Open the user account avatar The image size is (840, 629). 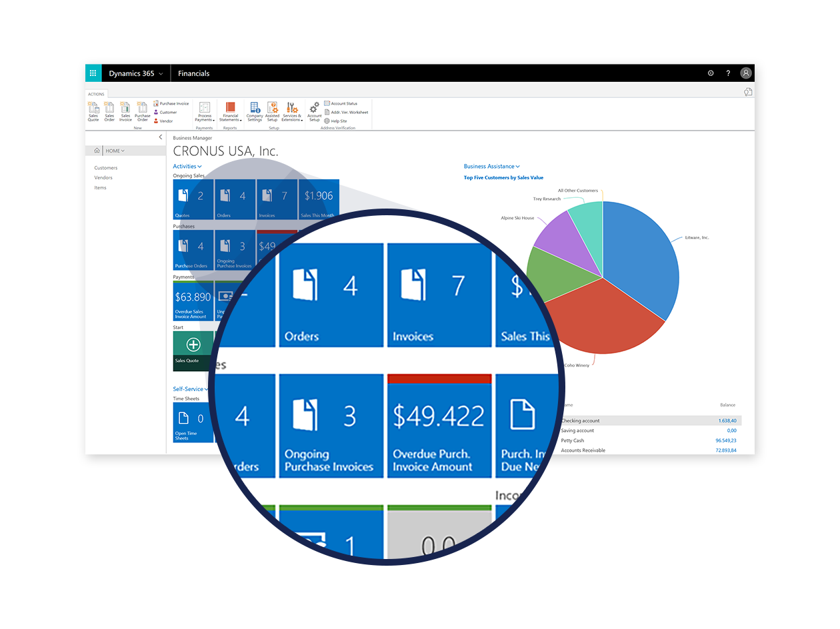pyautogui.click(x=746, y=73)
